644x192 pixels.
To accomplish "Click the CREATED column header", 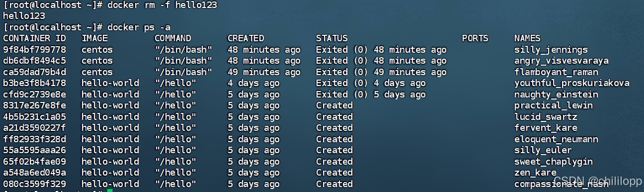I will (x=245, y=38).
